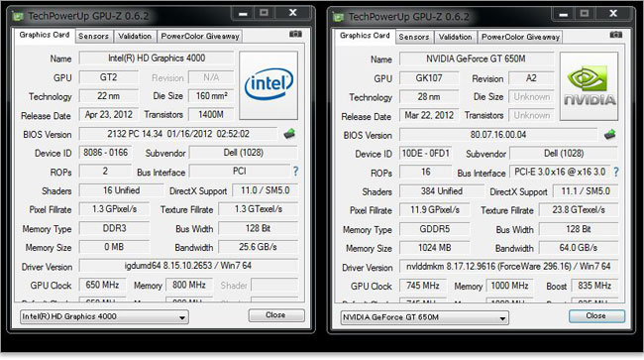The height and width of the screenshot is (360, 644).
Task: Click Release Date Apr 23, 2012
Action: pyautogui.click(x=108, y=115)
